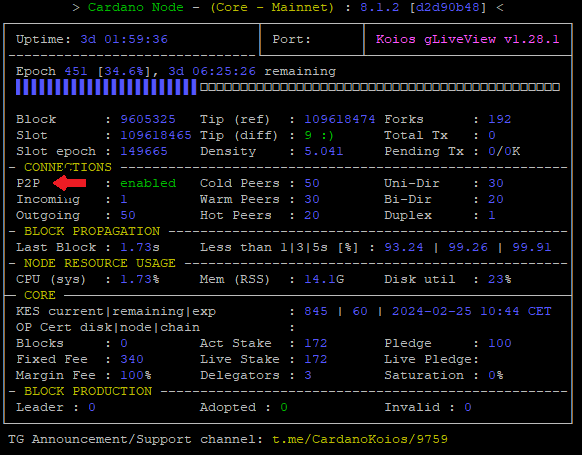Viewport: 582px width, 455px height.
Task: Click the Forks value 192
Action: (500, 119)
